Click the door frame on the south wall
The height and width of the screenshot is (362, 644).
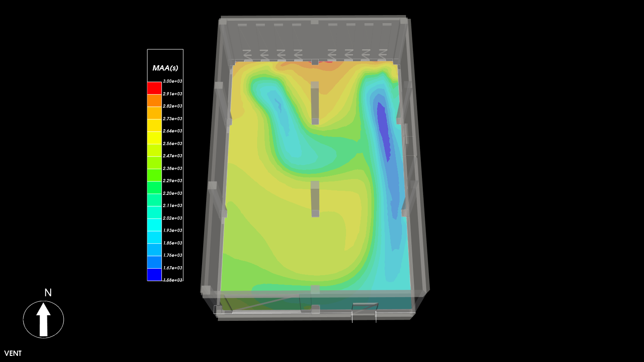coord(365,308)
